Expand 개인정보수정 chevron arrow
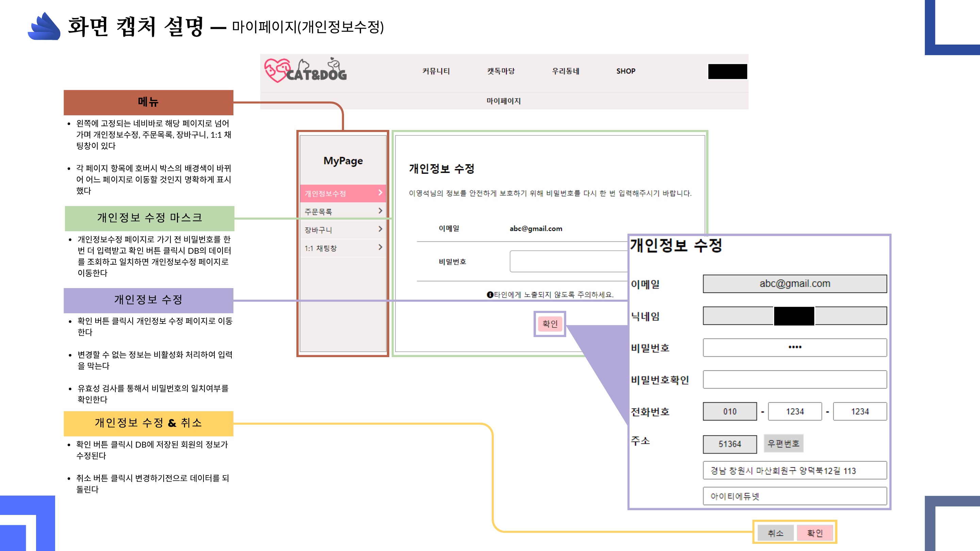Screen dimensions: 980x551 pos(380,193)
